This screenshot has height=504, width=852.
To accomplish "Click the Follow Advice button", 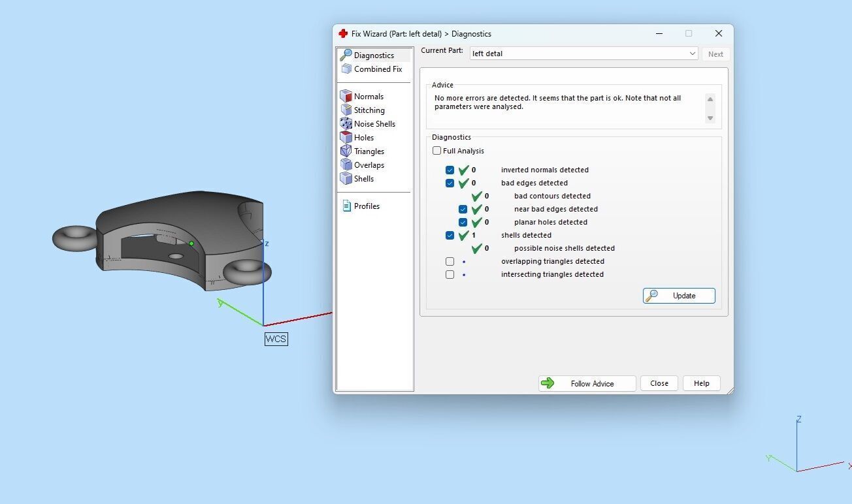I will 587,383.
